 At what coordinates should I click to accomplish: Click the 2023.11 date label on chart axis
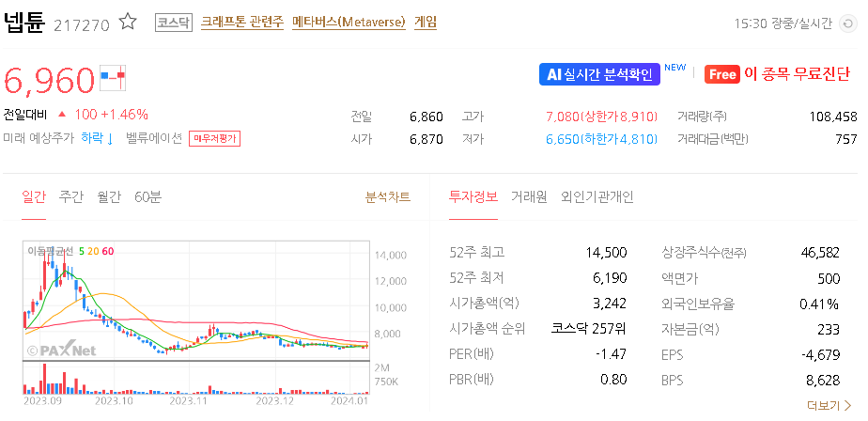coord(187,400)
